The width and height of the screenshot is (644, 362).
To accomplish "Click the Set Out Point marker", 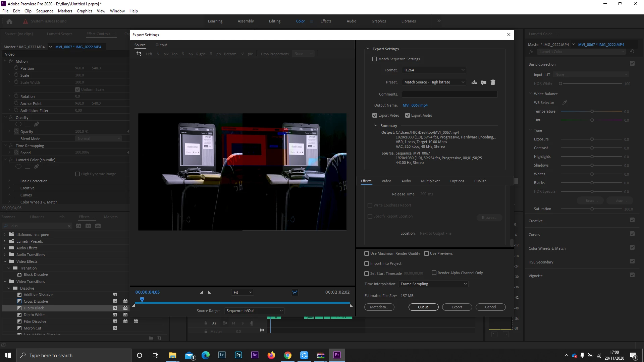I will [210, 292].
